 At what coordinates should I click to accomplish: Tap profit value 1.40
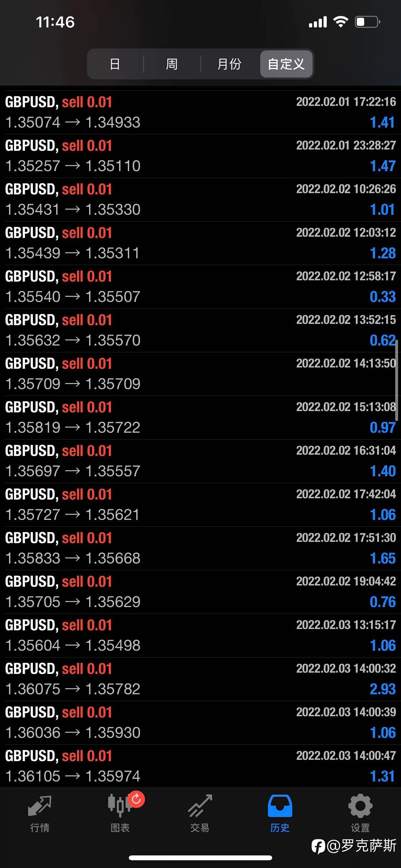point(383,471)
